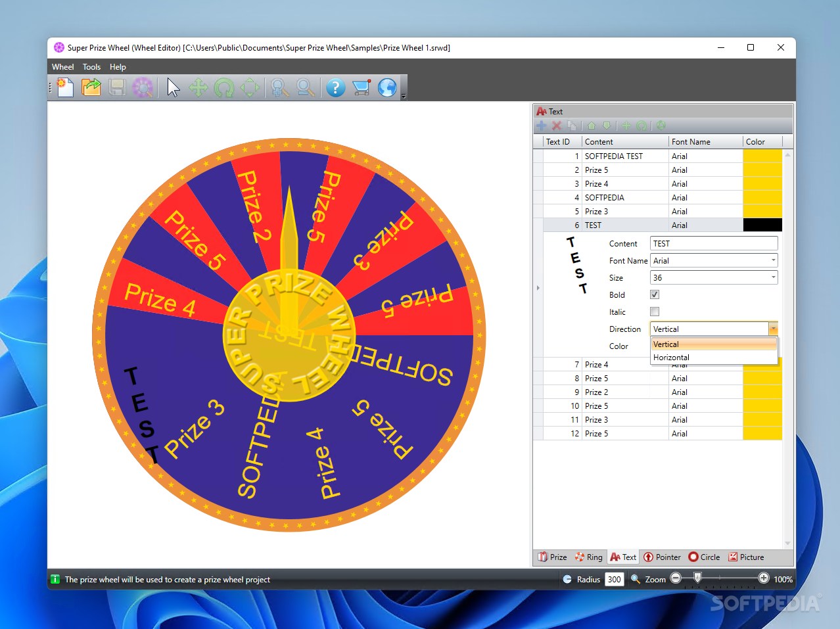Click the Radius value field 300

pos(614,579)
